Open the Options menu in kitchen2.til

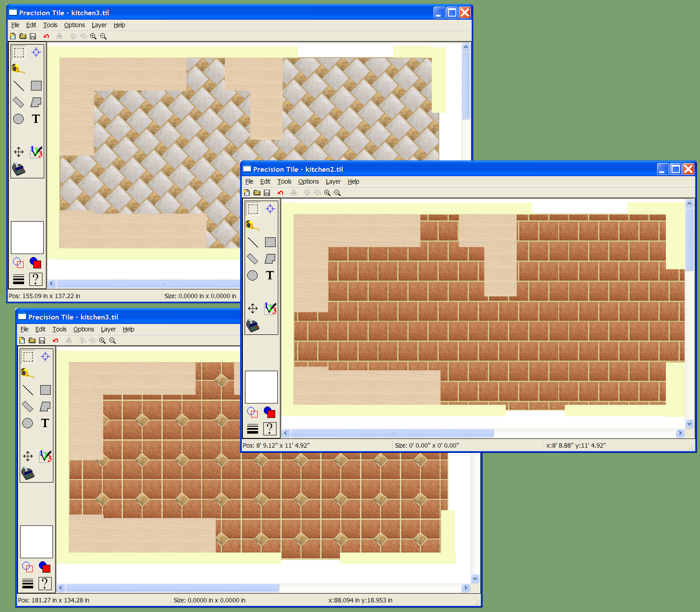(308, 181)
